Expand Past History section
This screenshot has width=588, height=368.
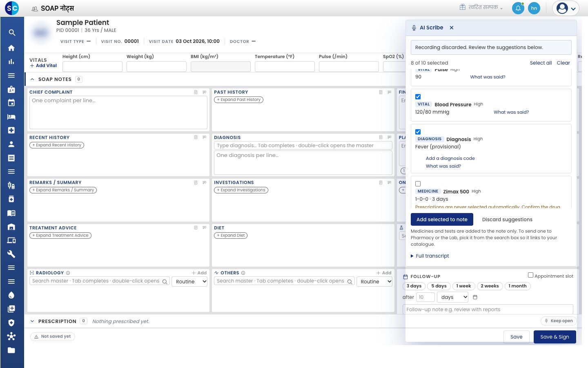tap(239, 100)
